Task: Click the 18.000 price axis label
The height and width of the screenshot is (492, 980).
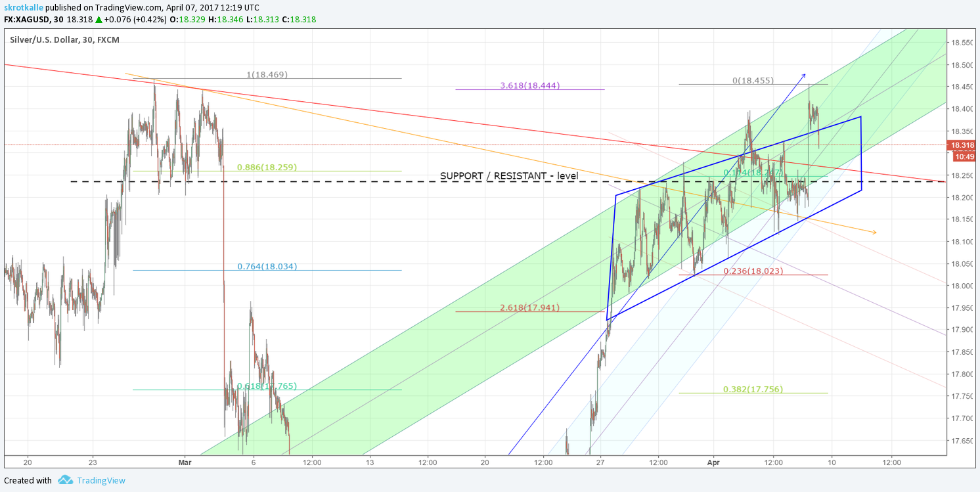Action: tap(962, 286)
